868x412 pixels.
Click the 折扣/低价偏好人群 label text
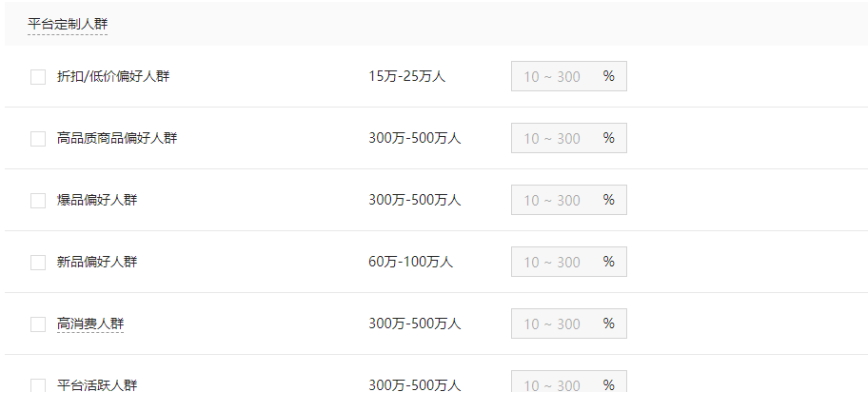tap(113, 76)
